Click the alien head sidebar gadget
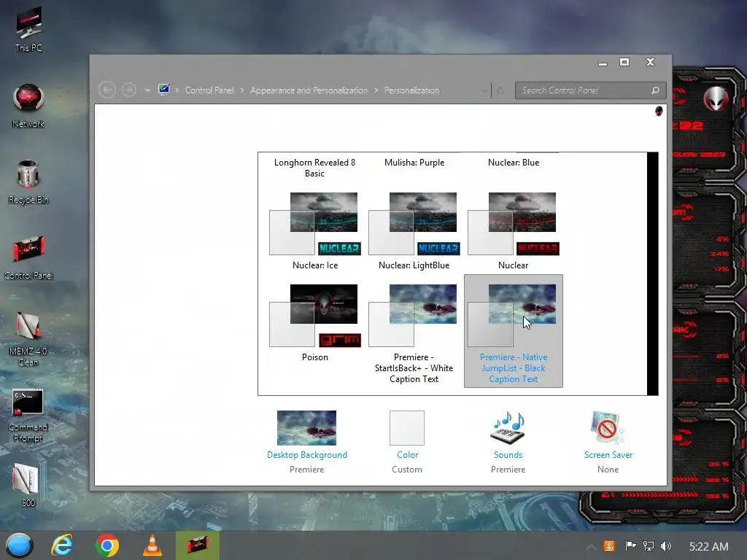The image size is (747, 560). (x=716, y=98)
